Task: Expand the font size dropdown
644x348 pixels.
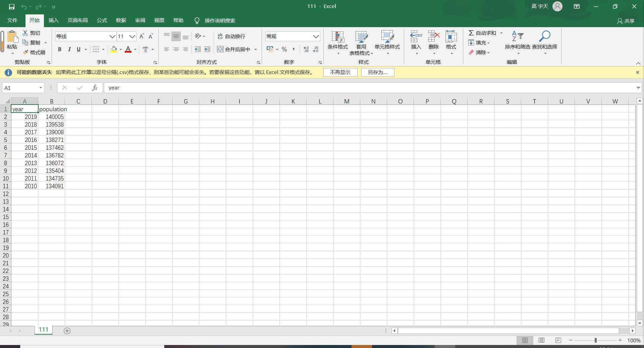Action: click(x=132, y=36)
